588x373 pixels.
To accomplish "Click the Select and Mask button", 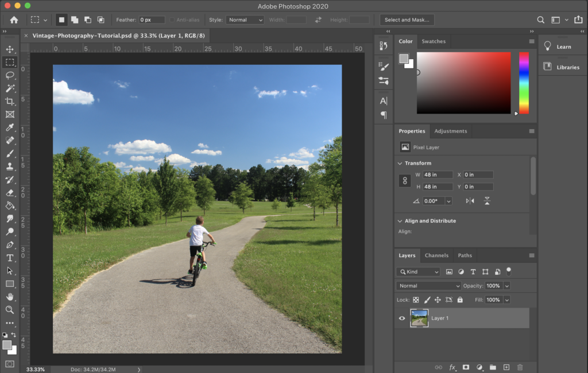I will [x=407, y=20].
